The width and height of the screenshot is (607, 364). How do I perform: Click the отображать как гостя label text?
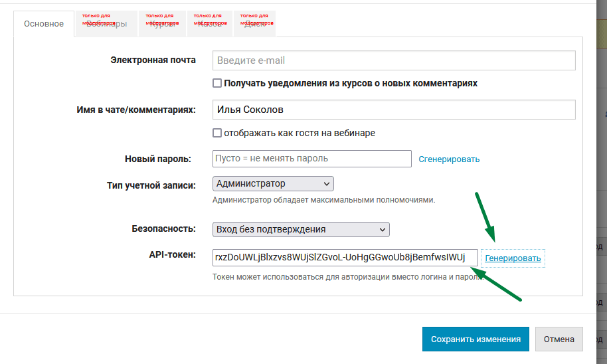point(300,133)
